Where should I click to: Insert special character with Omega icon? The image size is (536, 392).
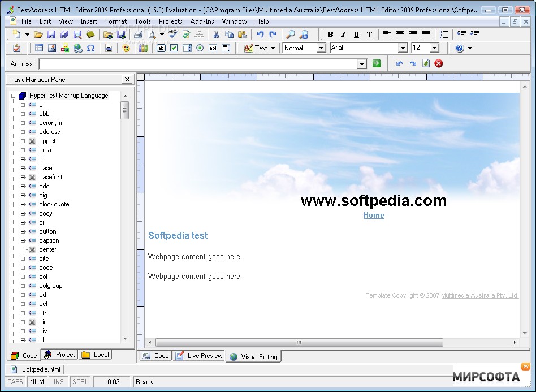90,48
